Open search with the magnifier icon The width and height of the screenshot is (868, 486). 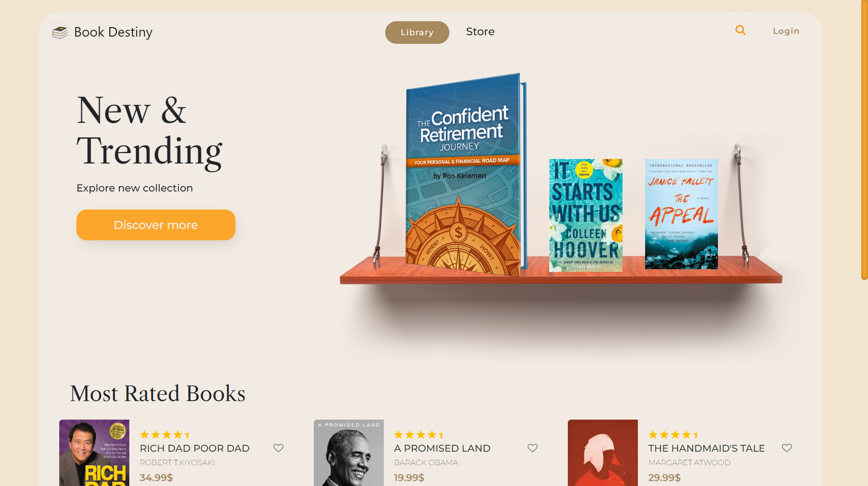click(740, 30)
